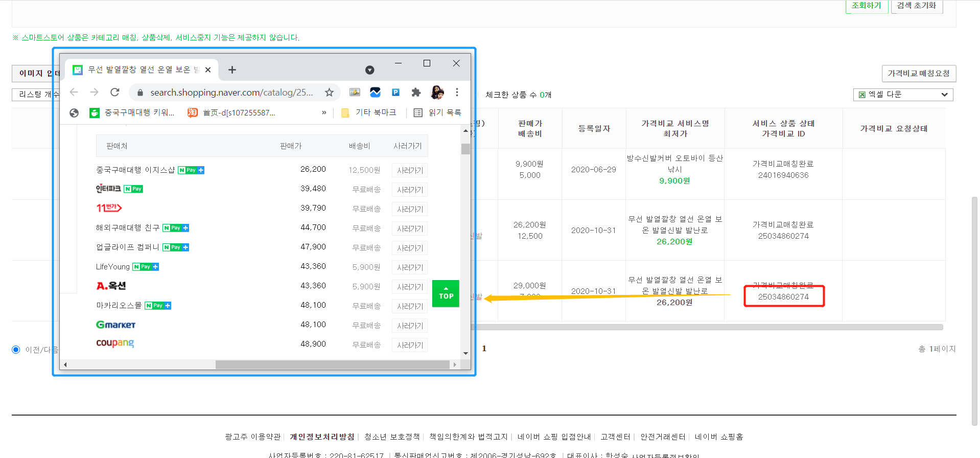Click page vertical scrollbar thumb
This screenshot has width=980, height=458.
[x=975, y=311]
